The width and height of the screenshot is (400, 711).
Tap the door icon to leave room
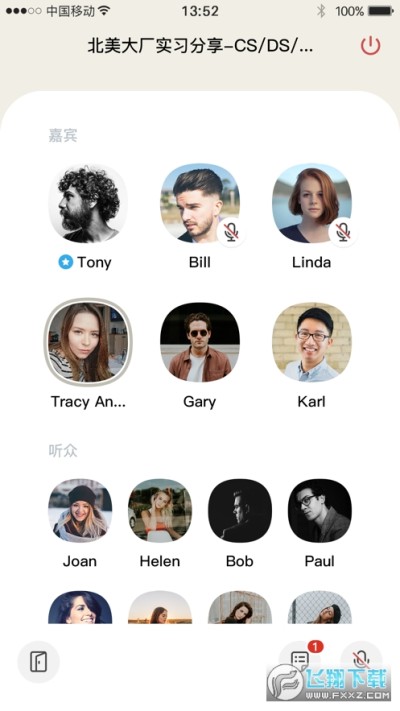(39, 662)
